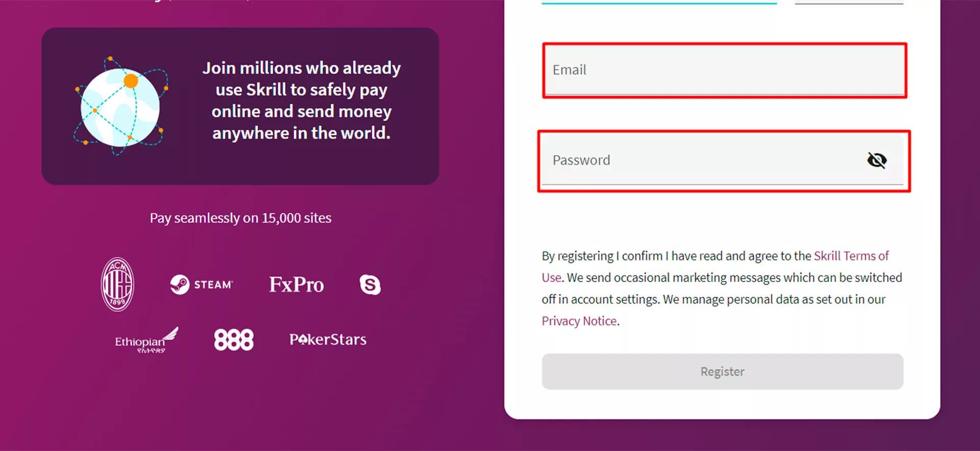The width and height of the screenshot is (980, 451).
Task: Click the Ethiopian Airlines logo
Action: click(146, 340)
